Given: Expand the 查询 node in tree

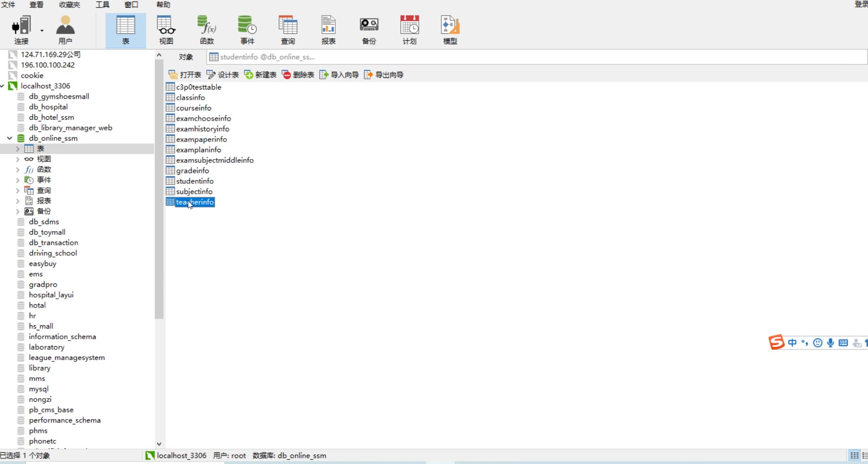Looking at the screenshot, I should click(x=18, y=191).
